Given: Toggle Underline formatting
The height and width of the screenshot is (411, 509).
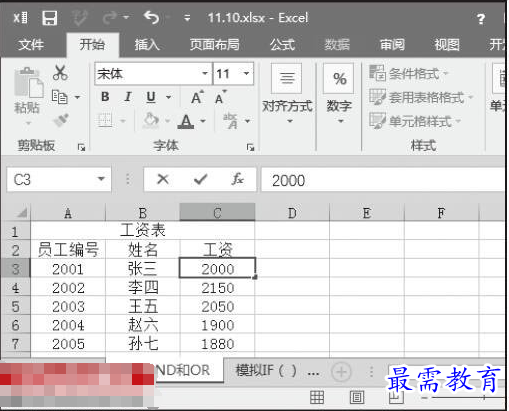Looking at the screenshot, I should pos(151,97).
